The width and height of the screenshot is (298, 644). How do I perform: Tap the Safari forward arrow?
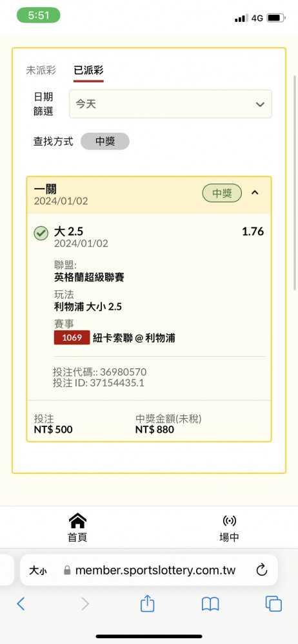pos(84,604)
